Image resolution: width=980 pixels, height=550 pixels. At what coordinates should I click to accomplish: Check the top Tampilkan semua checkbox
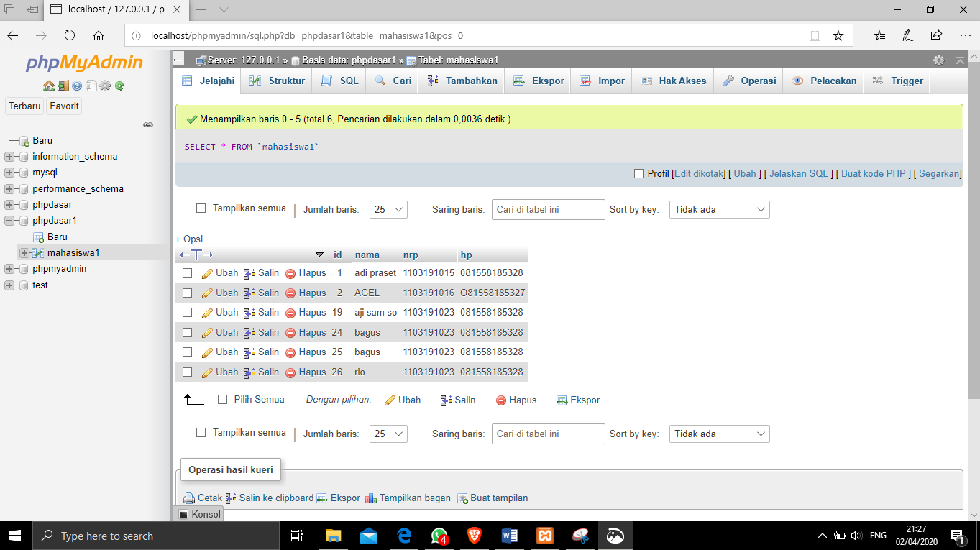pos(201,208)
